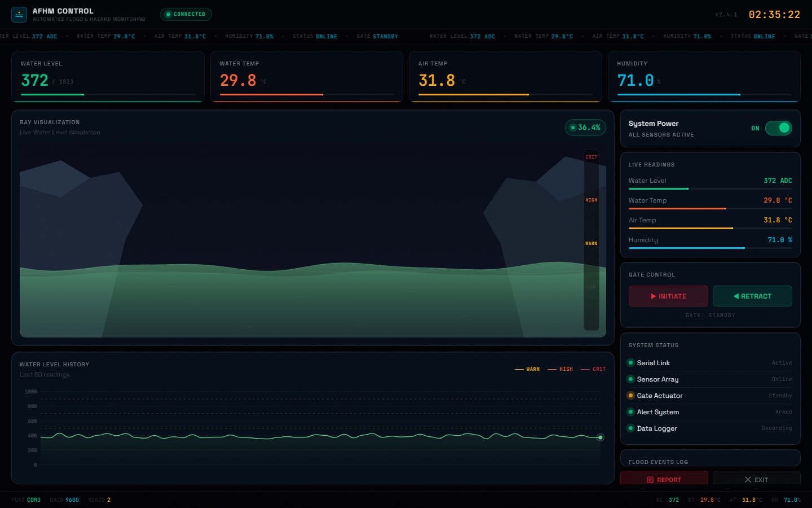Click the 71.0 humidity card value

point(636,81)
